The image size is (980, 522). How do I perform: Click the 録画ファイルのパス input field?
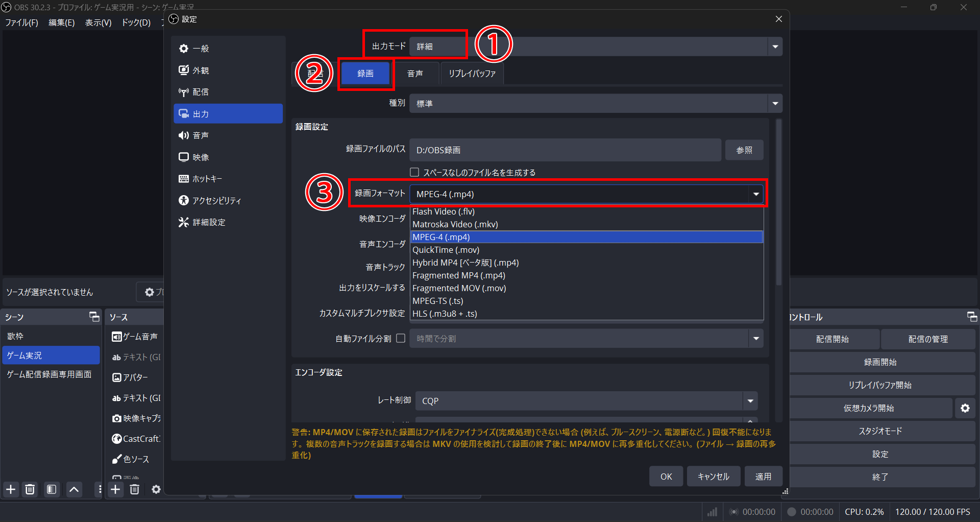click(x=566, y=150)
